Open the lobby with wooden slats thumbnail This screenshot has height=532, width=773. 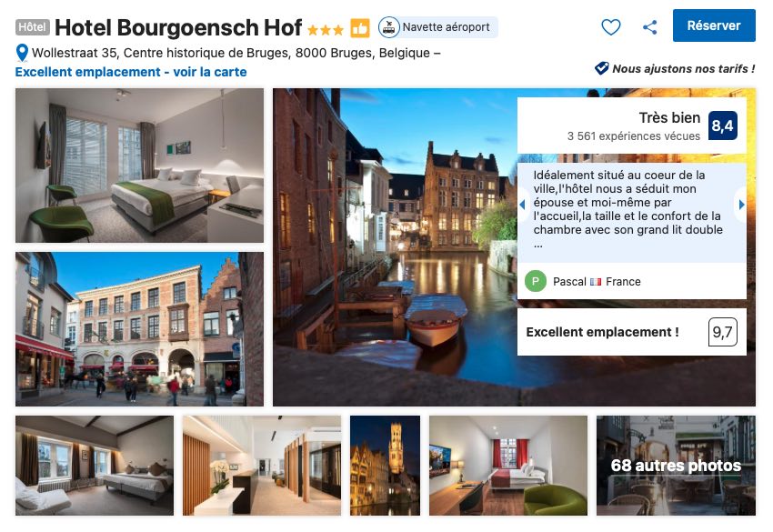261,466
